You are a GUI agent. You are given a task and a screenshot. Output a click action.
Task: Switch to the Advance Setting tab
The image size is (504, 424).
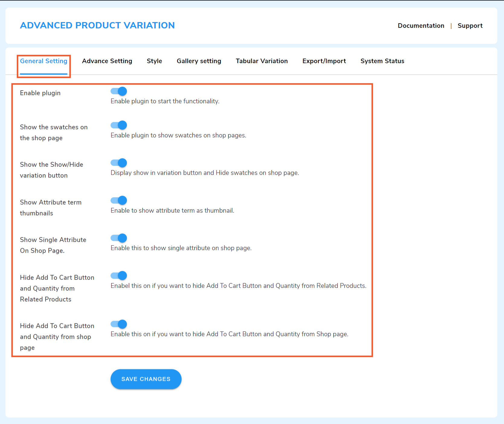click(x=107, y=61)
